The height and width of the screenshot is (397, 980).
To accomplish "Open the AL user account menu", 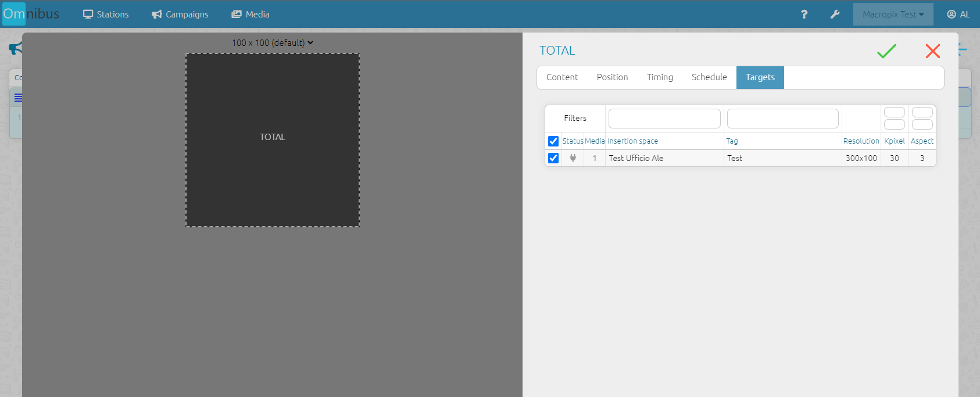I will (x=958, y=15).
